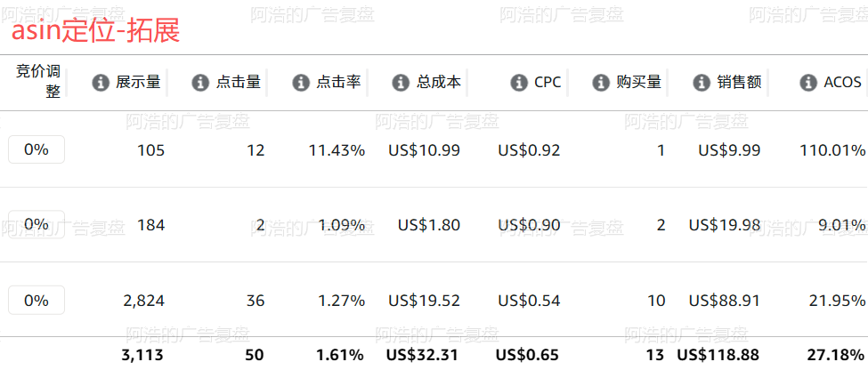Sort by the ACOS column header
Viewport: 868px width, 370px height.
[842, 83]
